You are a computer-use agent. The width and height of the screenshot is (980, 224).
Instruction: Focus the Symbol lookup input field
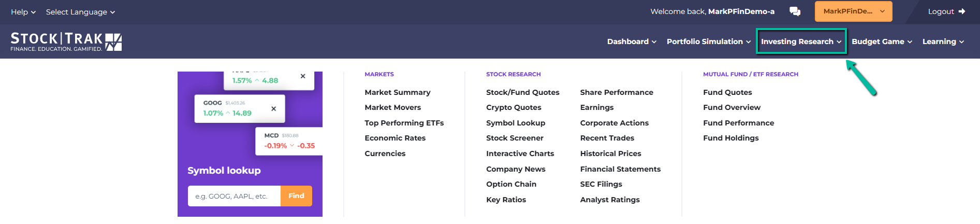pos(234,196)
